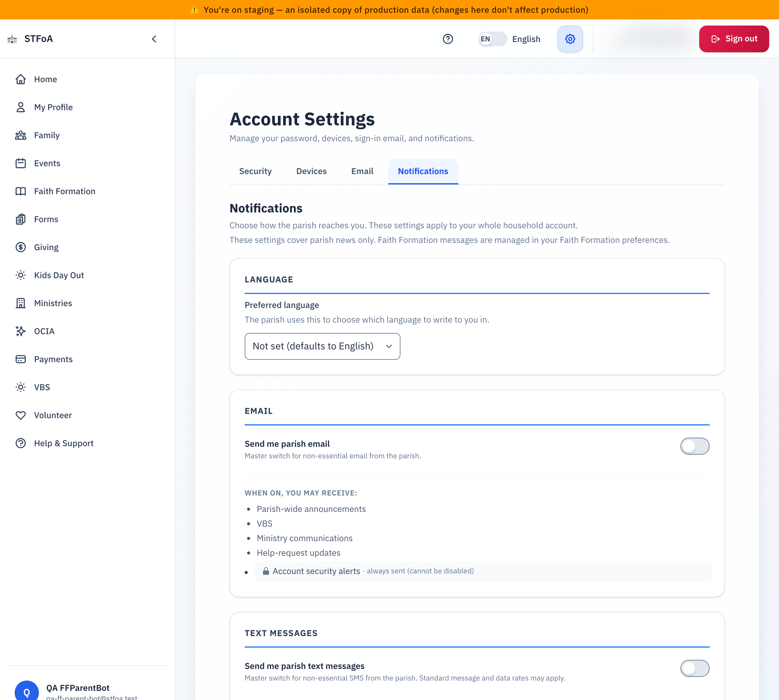Click the Sign out button

click(734, 39)
